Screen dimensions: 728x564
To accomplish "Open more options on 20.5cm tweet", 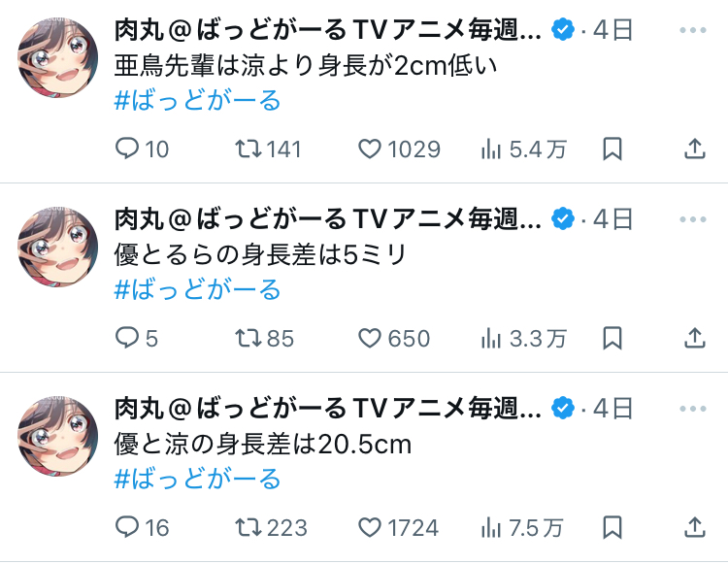I will click(693, 409).
